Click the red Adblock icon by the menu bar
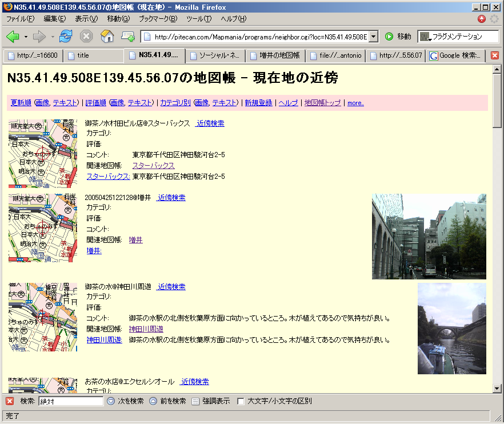504x424 pixels. [x=482, y=19]
